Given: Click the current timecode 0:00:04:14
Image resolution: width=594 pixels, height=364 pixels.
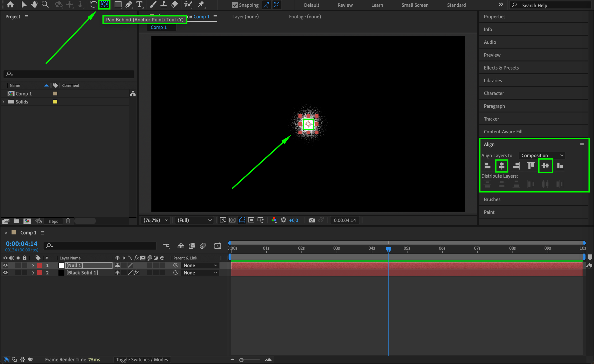Looking at the screenshot, I should tap(22, 244).
